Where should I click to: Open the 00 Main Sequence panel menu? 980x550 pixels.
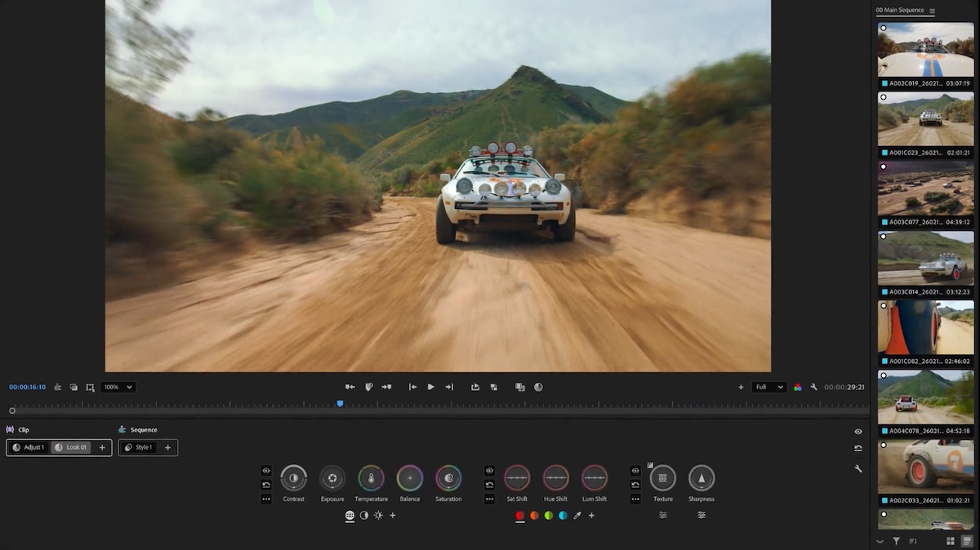pos(932,11)
